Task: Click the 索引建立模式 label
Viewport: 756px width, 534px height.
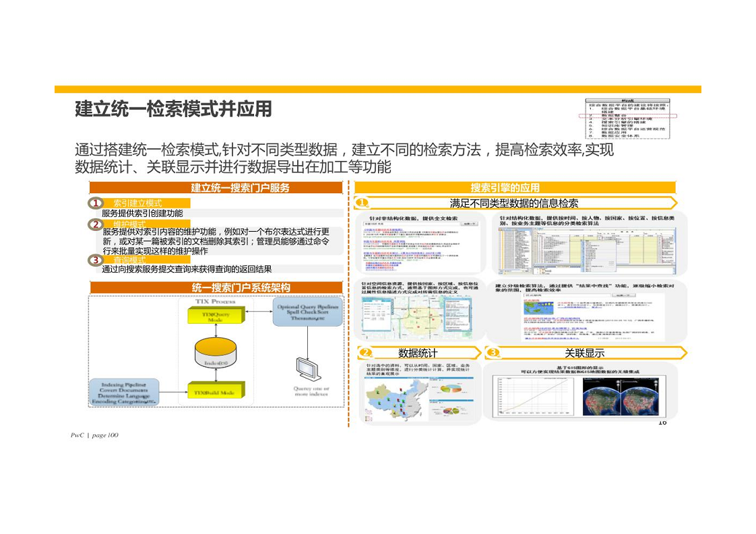Action: [137, 203]
